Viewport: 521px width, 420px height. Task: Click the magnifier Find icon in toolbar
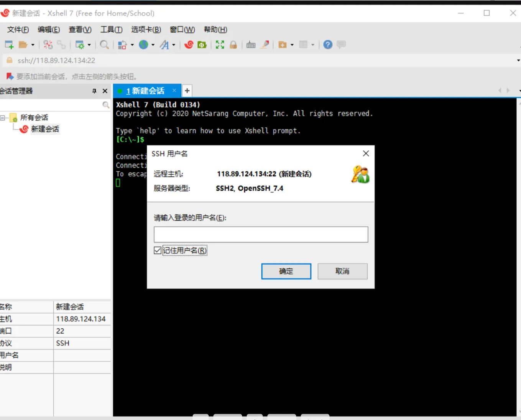pyautogui.click(x=104, y=45)
